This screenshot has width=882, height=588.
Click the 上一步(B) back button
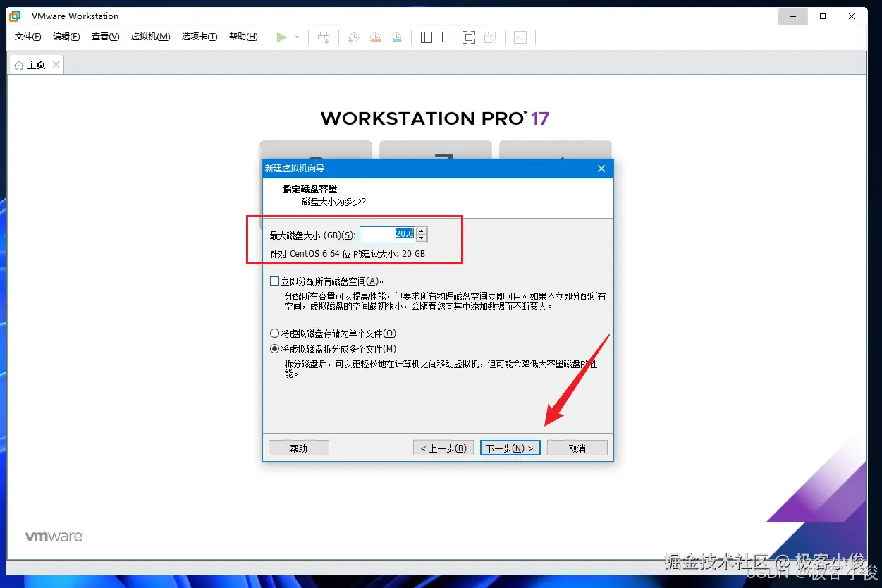pos(443,448)
